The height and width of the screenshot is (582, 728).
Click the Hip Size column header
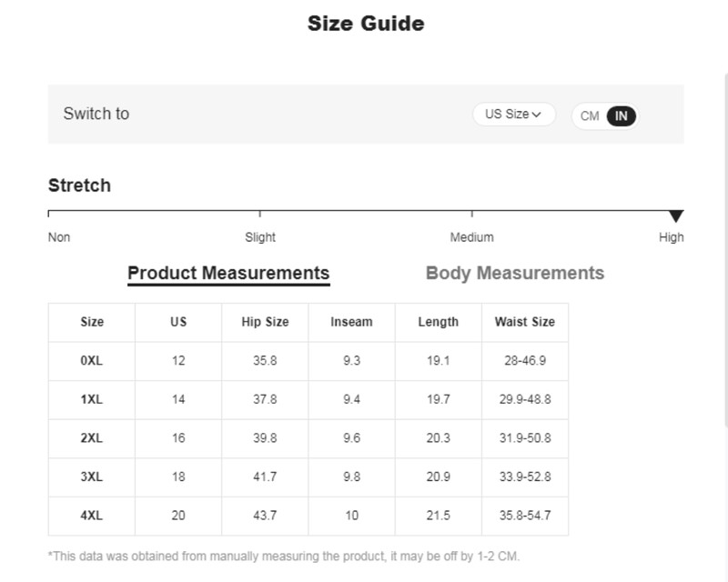(265, 322)
